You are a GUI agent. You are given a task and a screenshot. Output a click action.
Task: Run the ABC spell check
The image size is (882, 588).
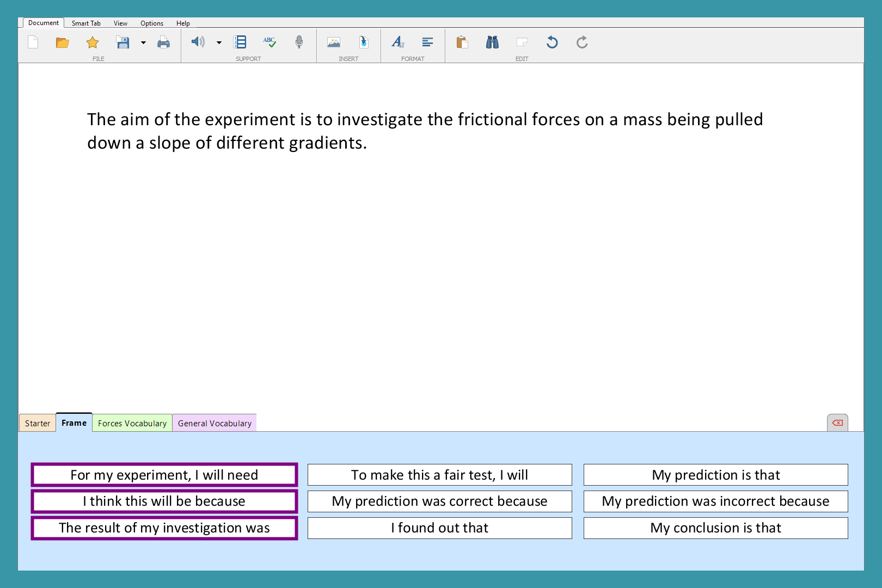point(269,42)
